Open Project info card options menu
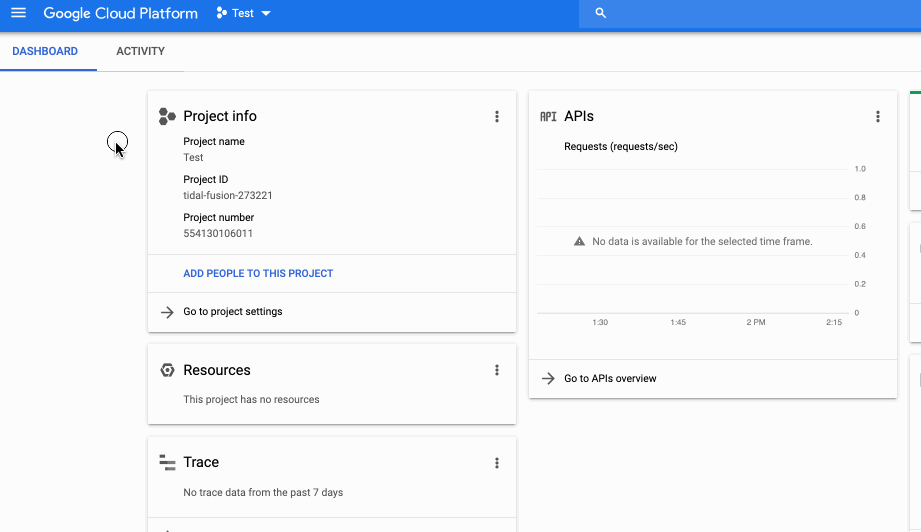 coord(497,116)
